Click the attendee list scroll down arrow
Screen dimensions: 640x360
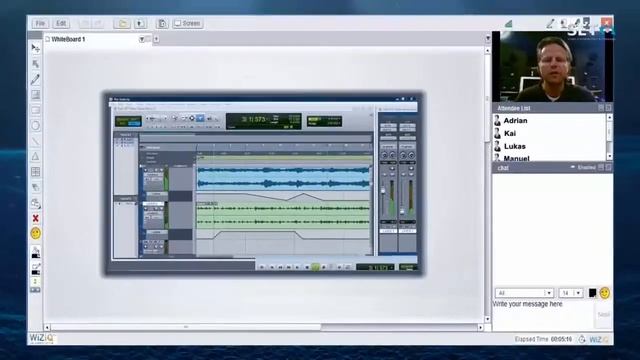point(609,157)
